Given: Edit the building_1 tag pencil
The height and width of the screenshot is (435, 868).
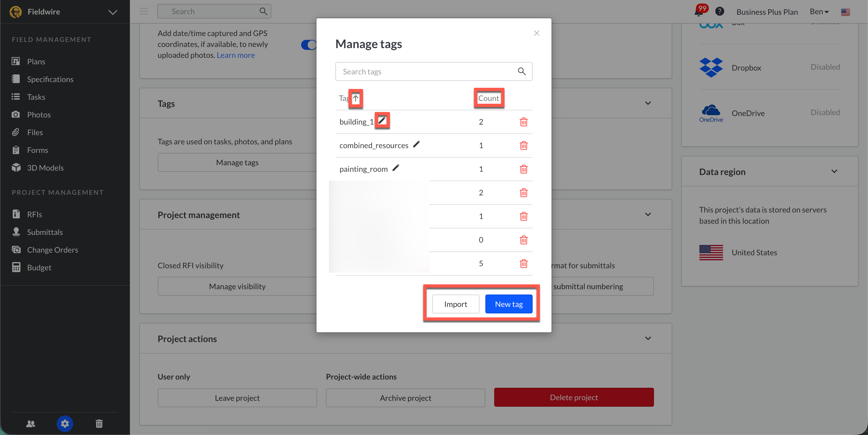Looking at the screenshot, I should tap(382, 120).
